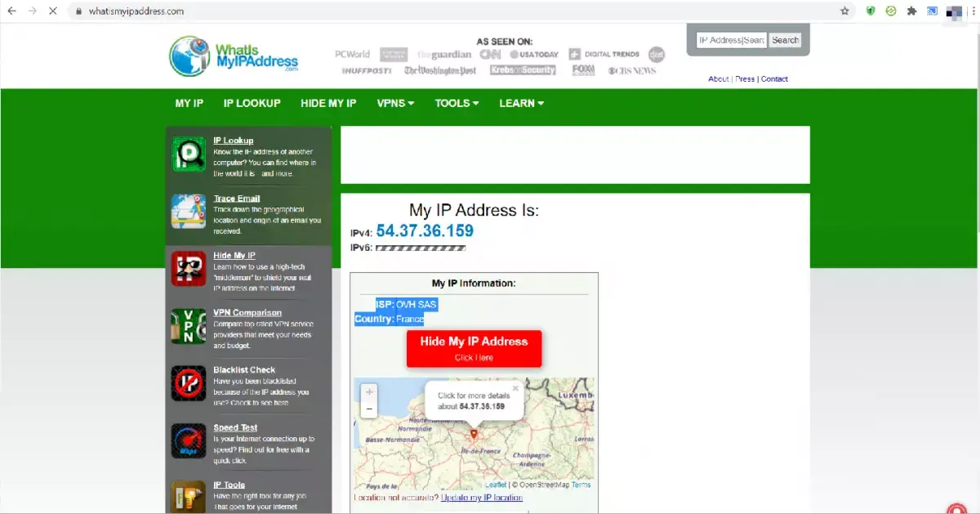Click the red map location marker
Screen dimensions: 980x514
[474, 434]
